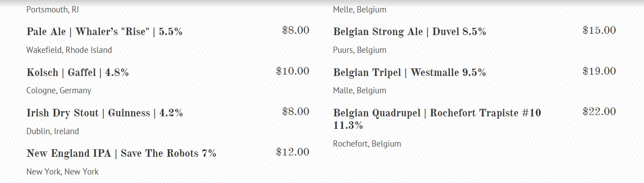644x183 pixels.
Task: Click the $19.00 Westmalle price
Action: 599,71
